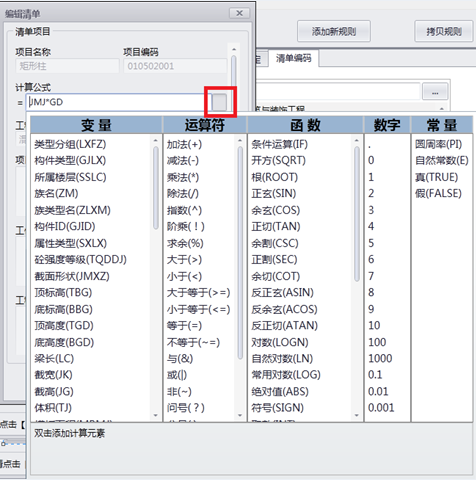Choose operator 加法(+)
The height and width of the screenshot is (480, 476).
184,144
